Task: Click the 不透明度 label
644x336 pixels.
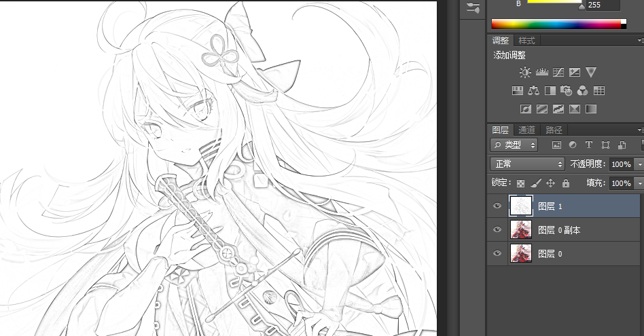Action: point(588,164)
